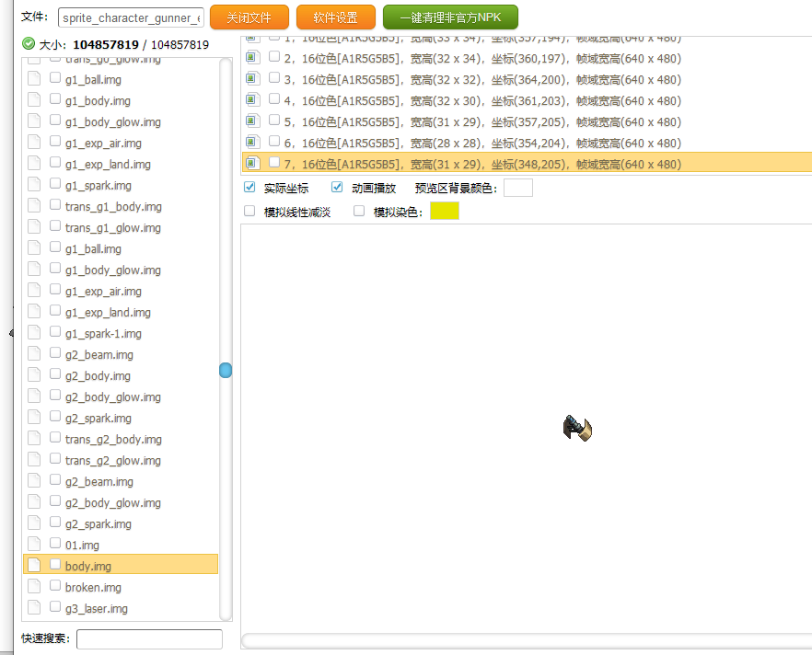
Task: Click the file icon beside body.img
Action: tap(34, 566)
